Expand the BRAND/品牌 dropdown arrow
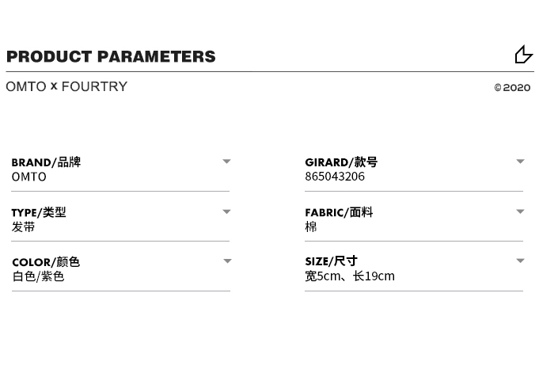 [226, 162]
